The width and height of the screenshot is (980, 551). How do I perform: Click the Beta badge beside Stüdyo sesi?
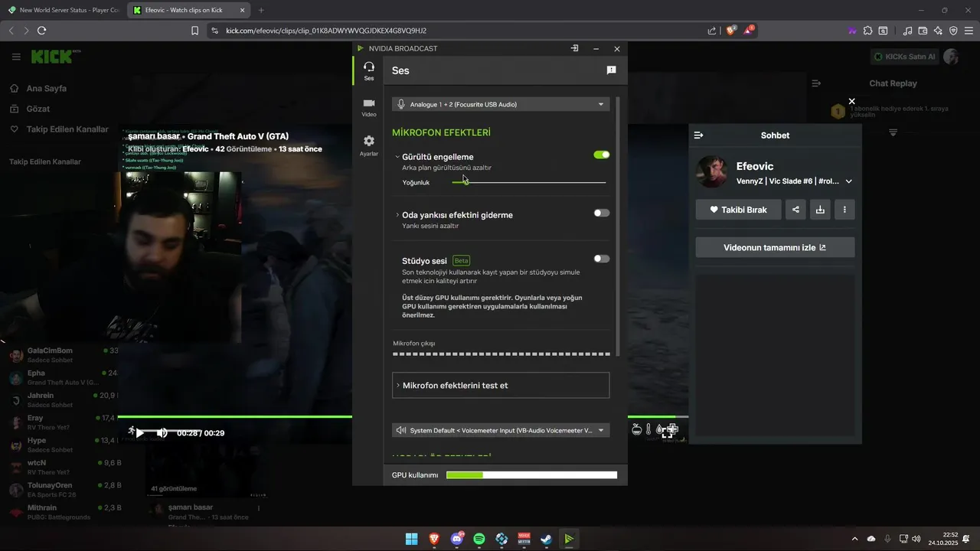(x=461, y=261)
